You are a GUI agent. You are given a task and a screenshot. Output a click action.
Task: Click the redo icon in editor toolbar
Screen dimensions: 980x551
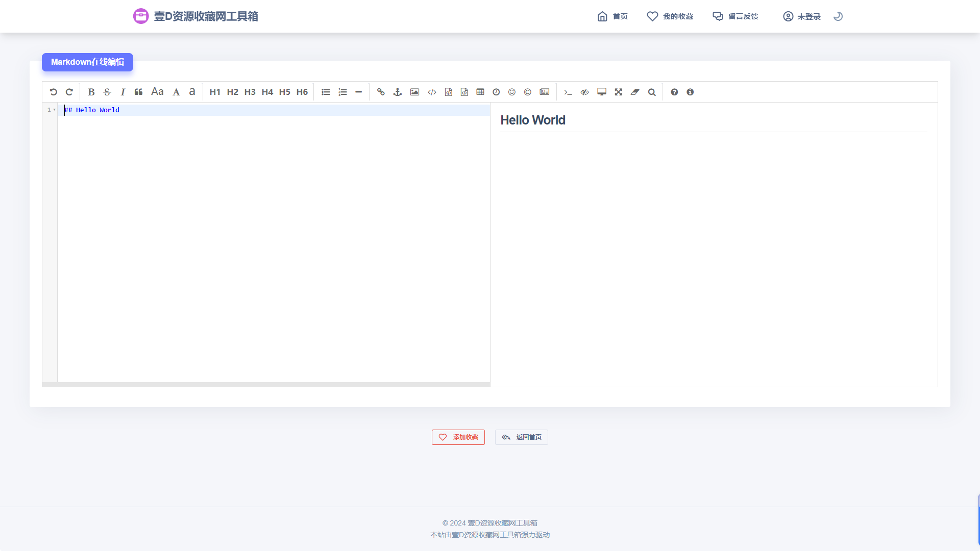tap(69, 92)
